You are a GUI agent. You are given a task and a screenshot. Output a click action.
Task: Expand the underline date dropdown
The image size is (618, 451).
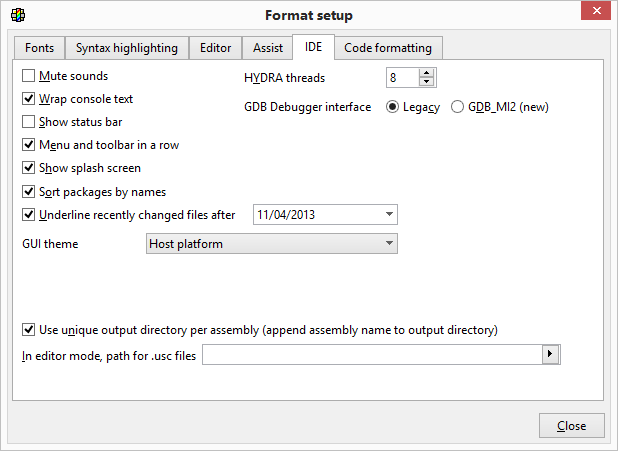tap(387, 215)
